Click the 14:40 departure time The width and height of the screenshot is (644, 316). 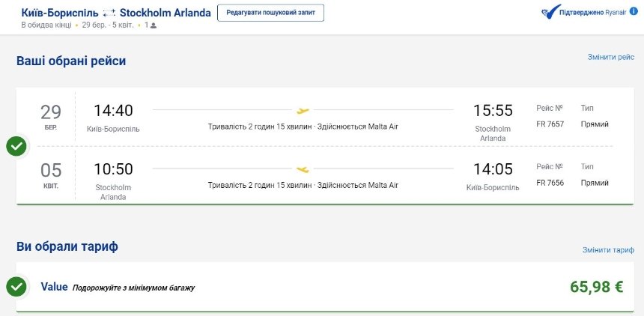[113, 111]
